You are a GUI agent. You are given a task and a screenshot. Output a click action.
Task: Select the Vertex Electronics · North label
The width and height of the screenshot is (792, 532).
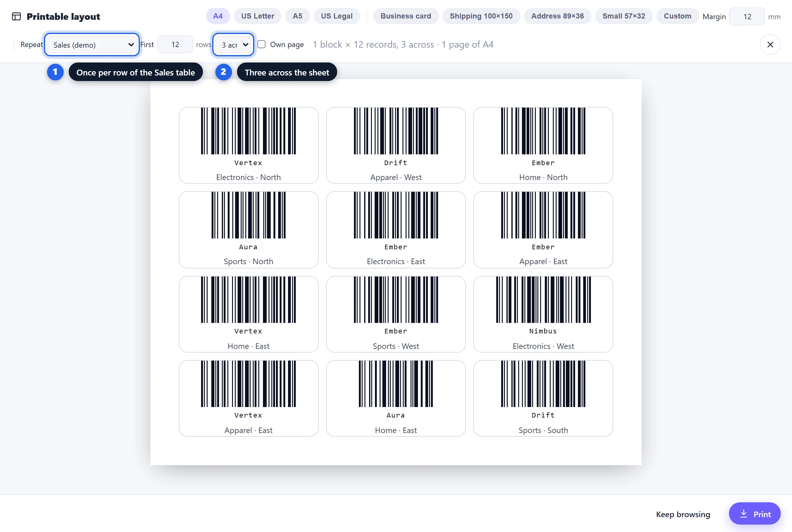pyautogui.click(x=248, y=145)
